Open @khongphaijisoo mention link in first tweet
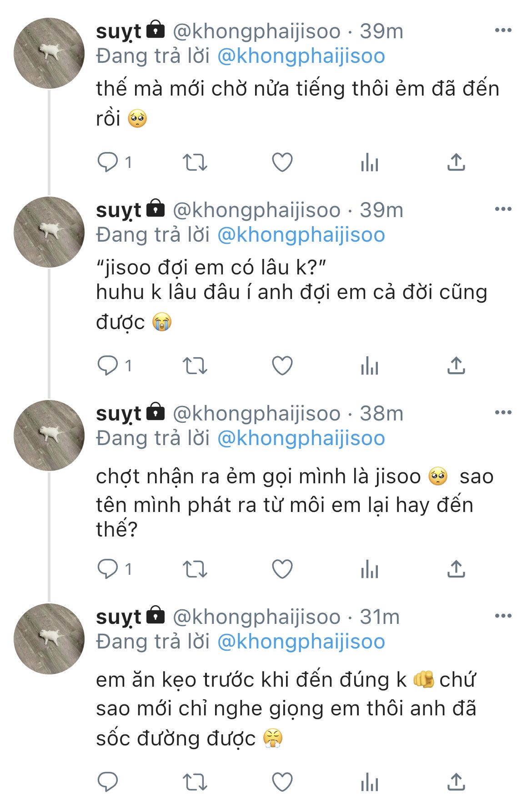Image resolution: width=532 pixels, height=800 pixels. [301, 56]
